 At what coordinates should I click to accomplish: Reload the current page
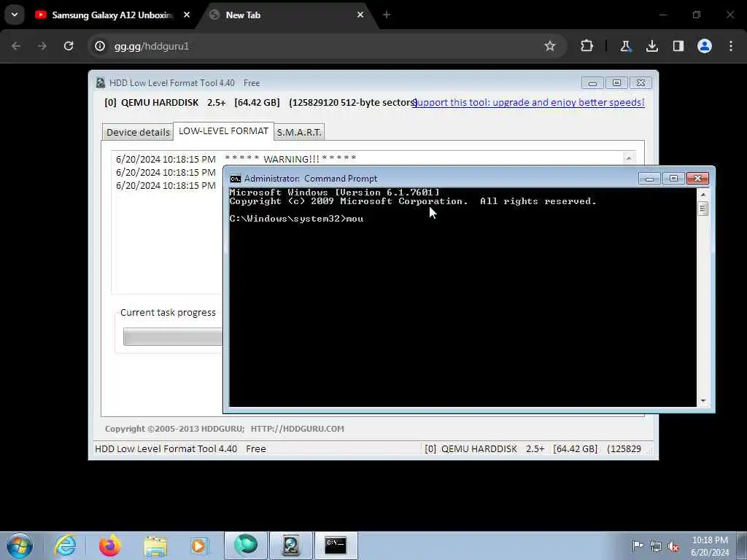point(69,46)
